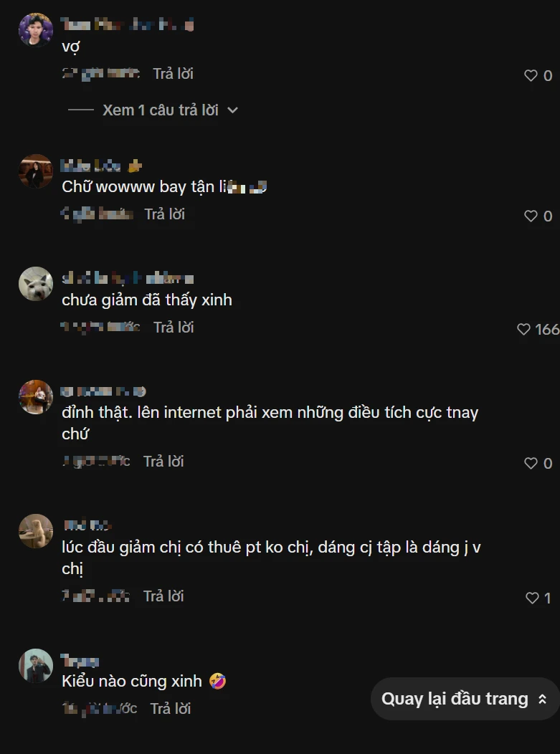Reply to "chưa giảm đã thấy xinh" comment

click(x=174, y=327)
